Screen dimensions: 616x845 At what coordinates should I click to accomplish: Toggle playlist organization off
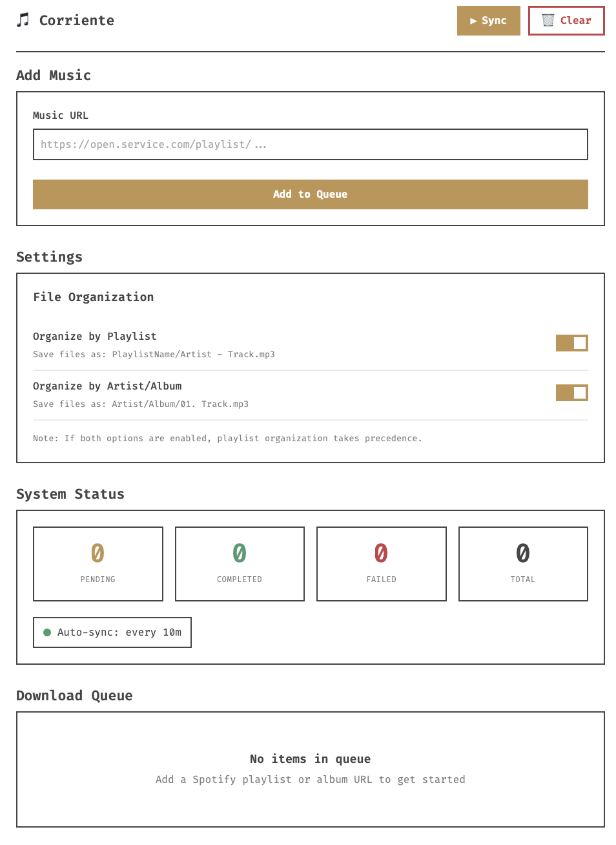click(x=571, y=342)
